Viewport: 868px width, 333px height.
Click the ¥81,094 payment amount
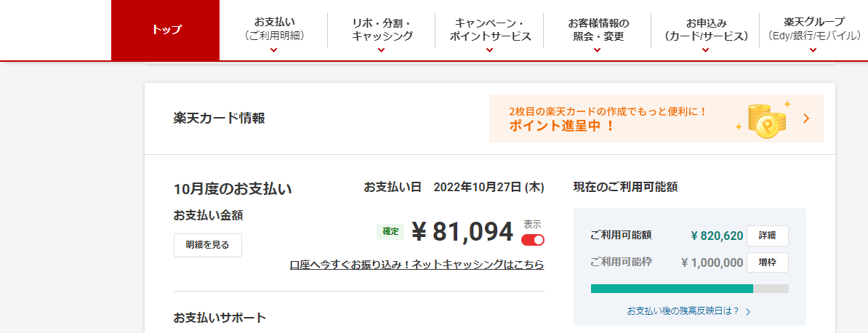pos(463,231)
